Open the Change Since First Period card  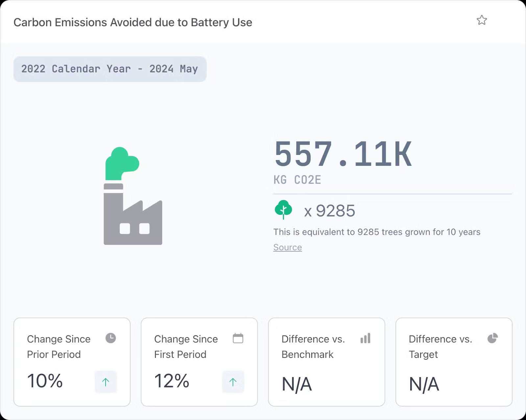199,362
